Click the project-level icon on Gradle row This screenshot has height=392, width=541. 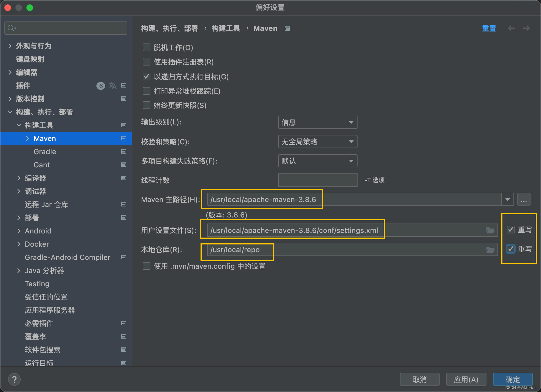124,151
